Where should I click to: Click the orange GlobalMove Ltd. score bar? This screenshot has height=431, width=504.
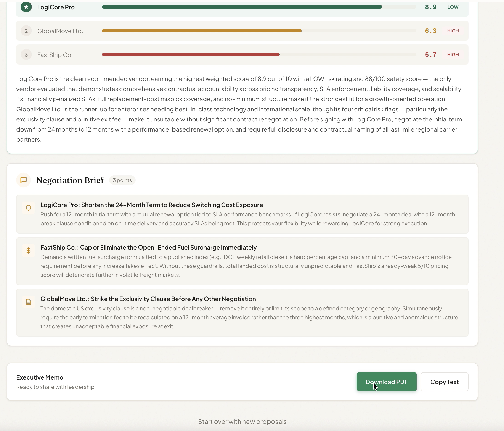[x=202, y=31]
